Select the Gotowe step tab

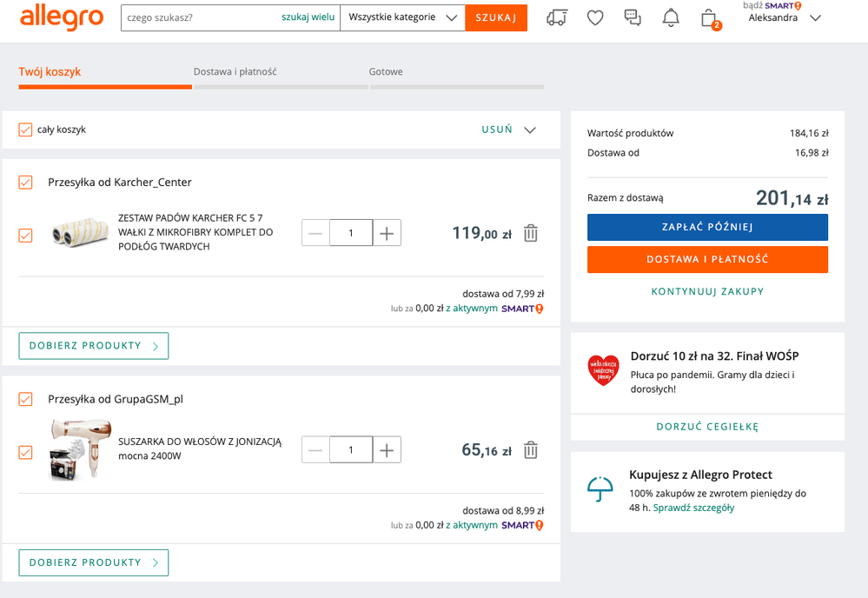point(386,71)
